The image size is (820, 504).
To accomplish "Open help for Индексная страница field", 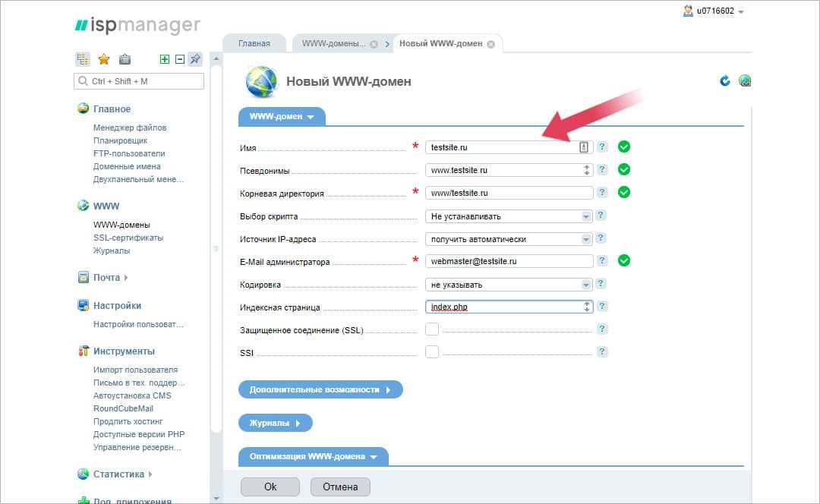I will [x=602, y=306].
